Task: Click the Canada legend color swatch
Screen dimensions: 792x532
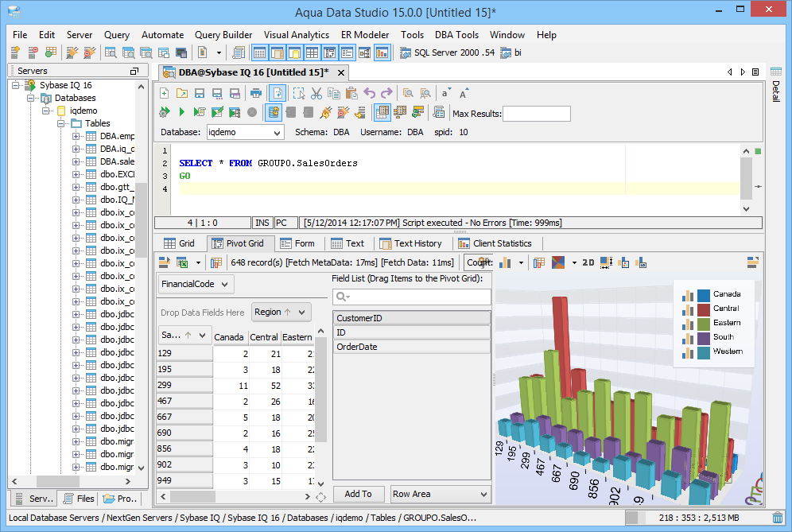Action: (x=704, y=294)
